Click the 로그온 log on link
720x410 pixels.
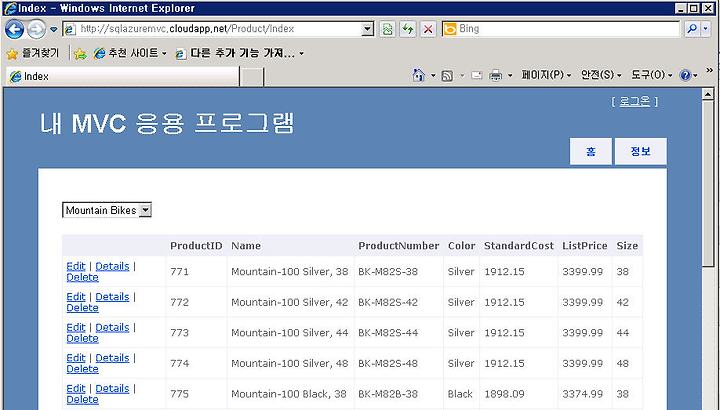[635, 101]
